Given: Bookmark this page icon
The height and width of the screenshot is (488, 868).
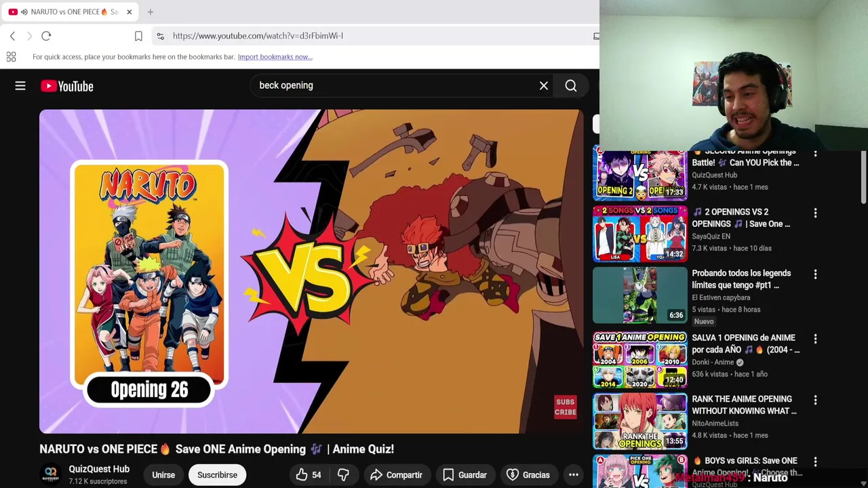Looking at the screenshot, I should [x=138, y=36].
